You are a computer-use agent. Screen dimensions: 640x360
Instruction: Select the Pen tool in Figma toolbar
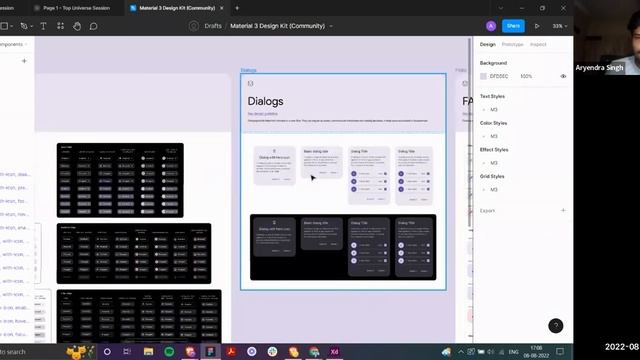[24, 26]
